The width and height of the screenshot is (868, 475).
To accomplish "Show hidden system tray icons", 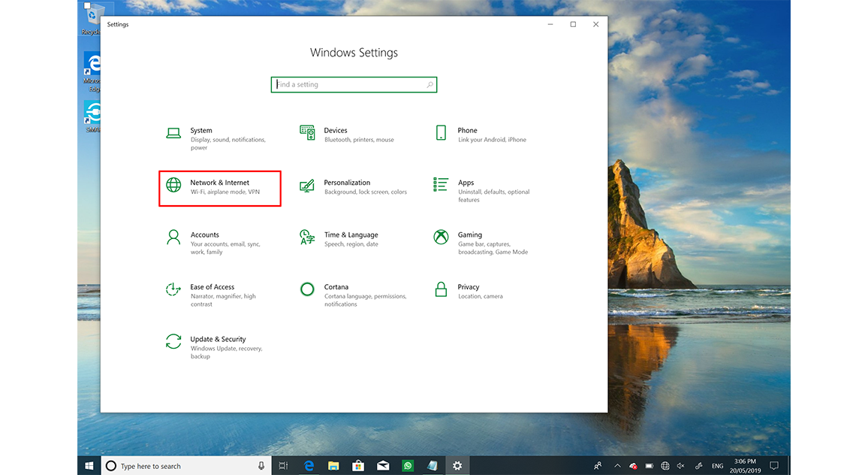I will click(617, 465).
